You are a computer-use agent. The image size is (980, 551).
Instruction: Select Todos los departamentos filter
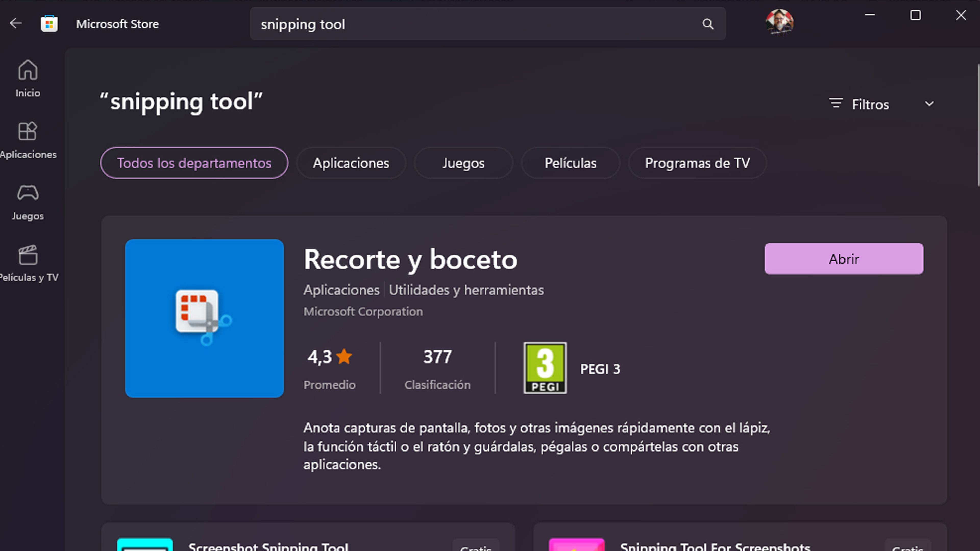click(194, 163)
